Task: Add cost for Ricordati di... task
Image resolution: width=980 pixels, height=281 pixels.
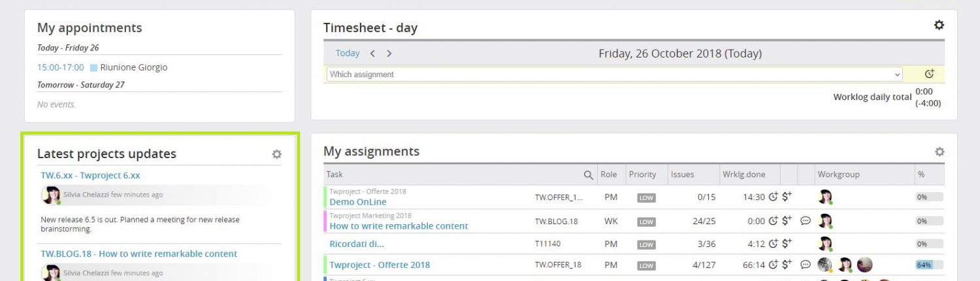Action: (787, 244)
